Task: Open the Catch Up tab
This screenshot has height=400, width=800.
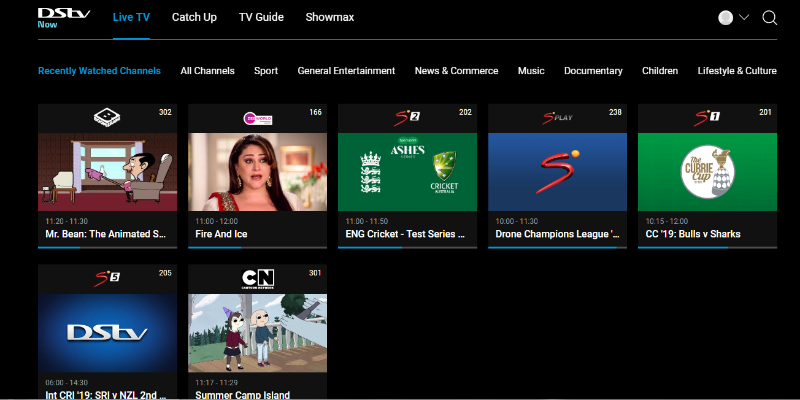Action: [194, 17]
